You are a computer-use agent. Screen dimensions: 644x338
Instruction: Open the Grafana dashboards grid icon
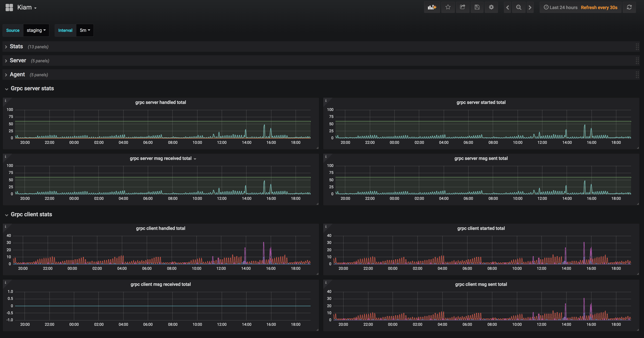9,8
